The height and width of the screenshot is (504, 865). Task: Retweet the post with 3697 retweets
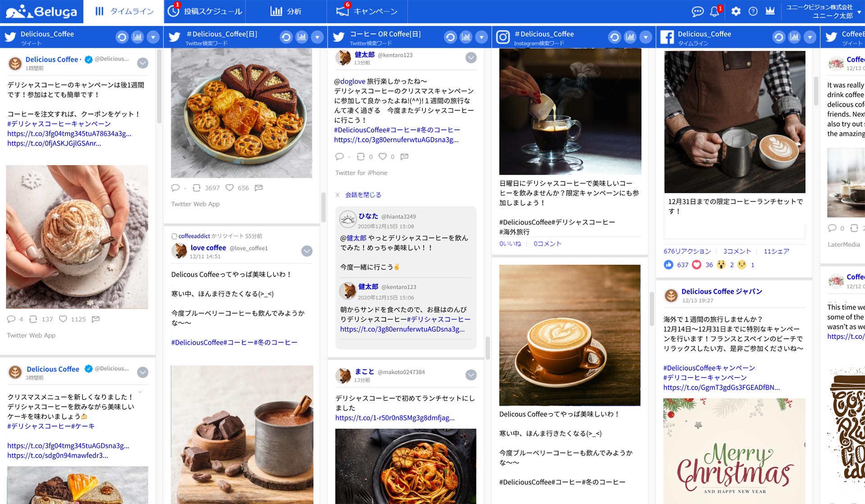(197, 188)
